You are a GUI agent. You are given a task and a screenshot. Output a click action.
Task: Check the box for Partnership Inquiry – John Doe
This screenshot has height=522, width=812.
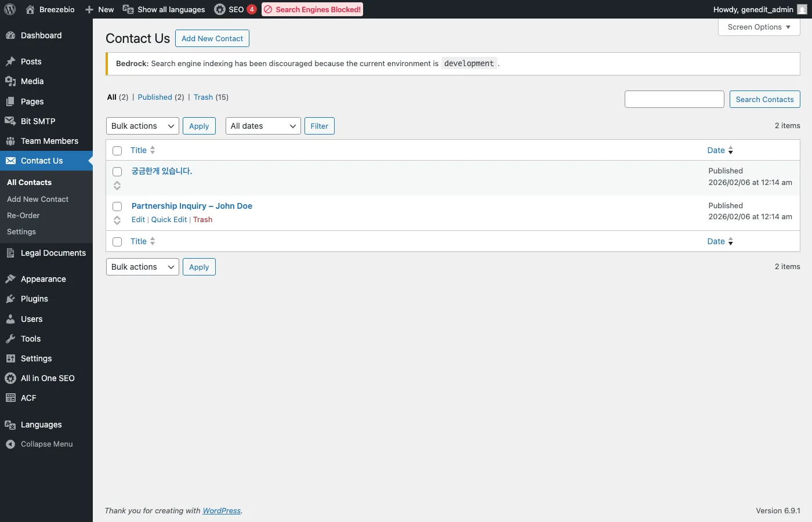(x=117, y=206)
